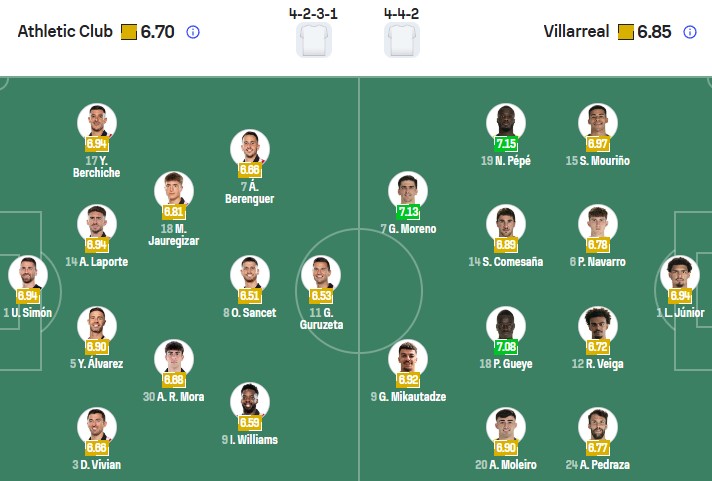Click L. Júnior's goalkeeper avatar
Image resolution: width=712 pixels, height=481 pixels.
click(680, 275)
